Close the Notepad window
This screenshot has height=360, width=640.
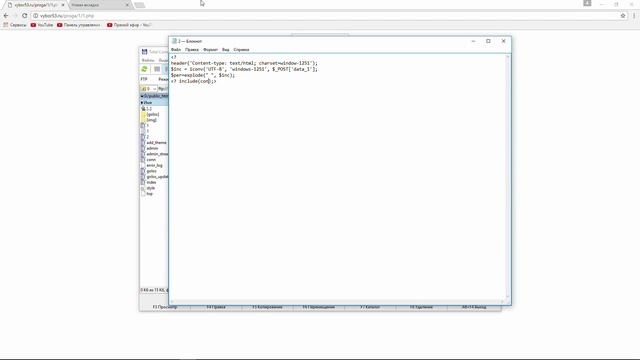[503, 41]
